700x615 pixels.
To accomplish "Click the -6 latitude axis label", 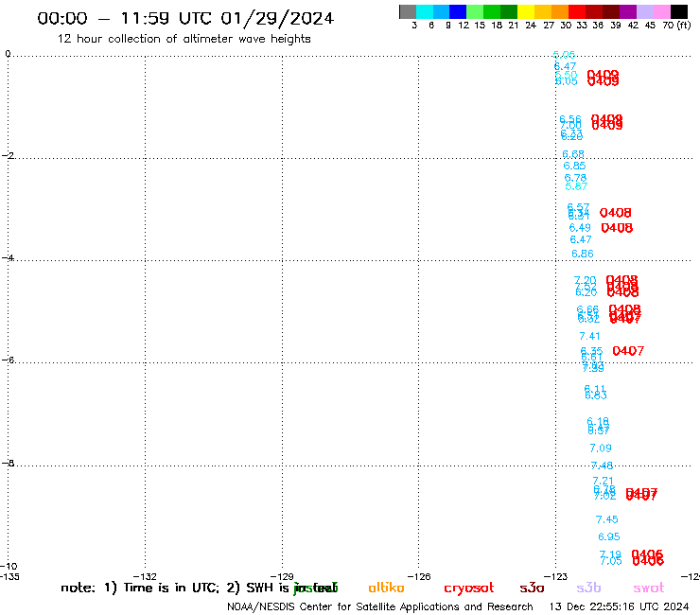I will coord(8,360).
